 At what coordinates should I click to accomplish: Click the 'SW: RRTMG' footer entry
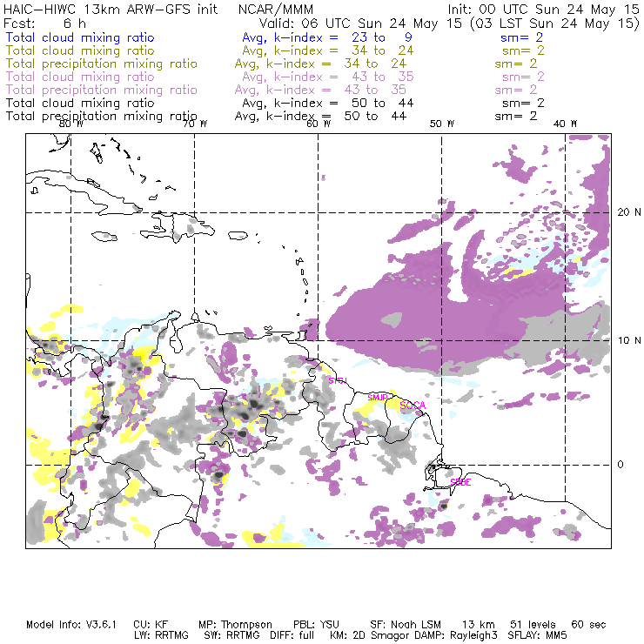point(232,635)
